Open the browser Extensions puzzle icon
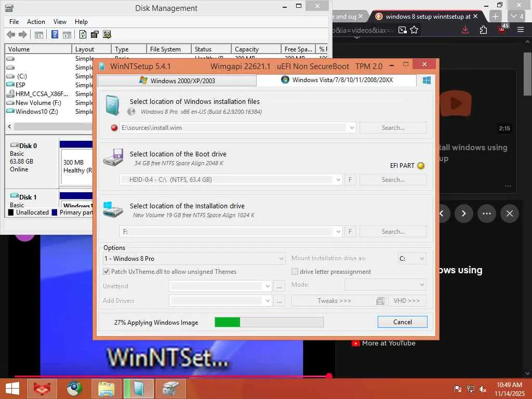This screenshot has width=532, height=399. click(x=484, y=30)
